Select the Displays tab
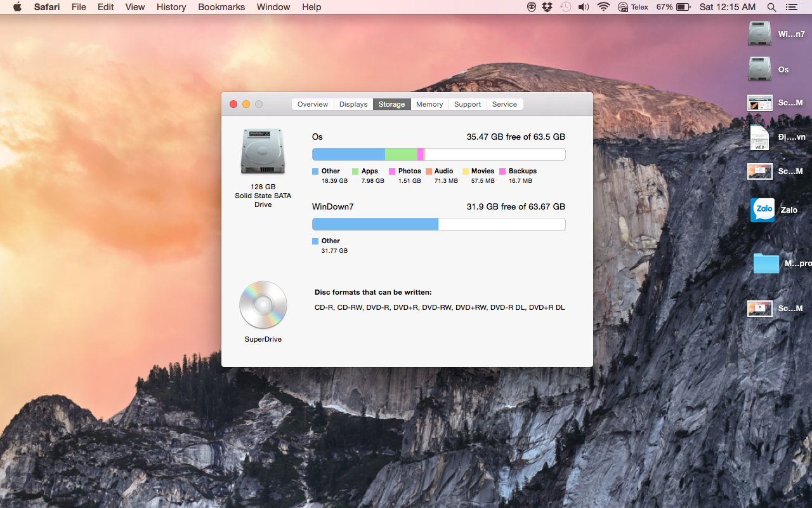 pyautogui.click(x=353, y=104)
